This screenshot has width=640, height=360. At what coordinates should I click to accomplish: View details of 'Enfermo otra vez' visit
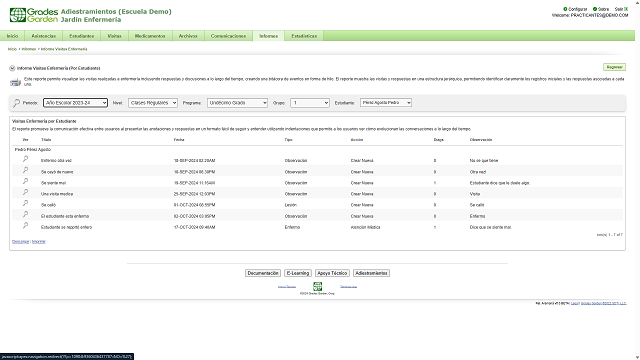tap(25, 159)
